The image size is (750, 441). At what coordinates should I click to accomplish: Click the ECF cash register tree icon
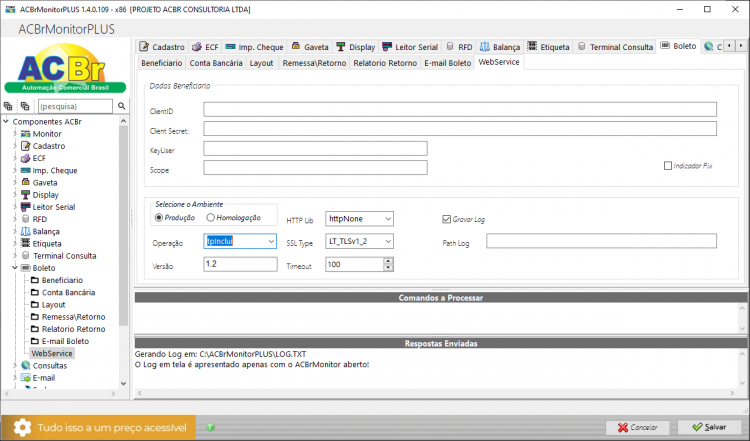[x=25, y=158]
